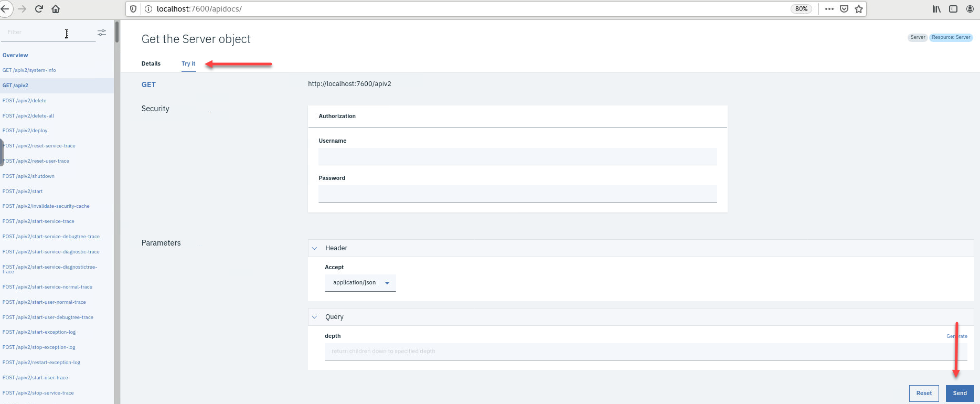
Task: Collapse the Query parameters section
Action: (315, 317)
